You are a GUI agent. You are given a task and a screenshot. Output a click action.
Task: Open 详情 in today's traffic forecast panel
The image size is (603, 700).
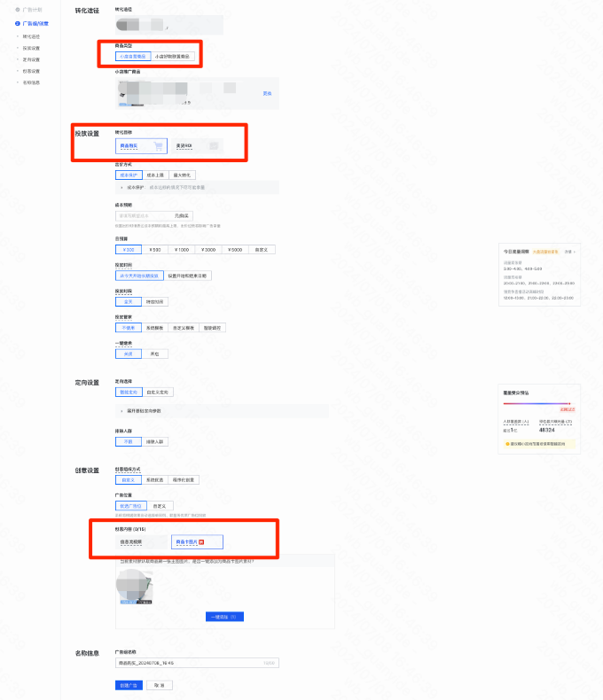(x=568, y=253)
